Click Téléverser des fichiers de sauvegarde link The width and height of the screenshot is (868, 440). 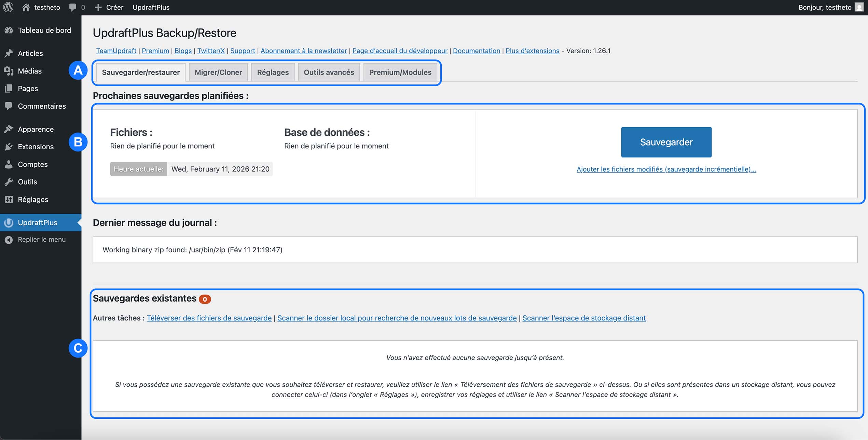209,318
